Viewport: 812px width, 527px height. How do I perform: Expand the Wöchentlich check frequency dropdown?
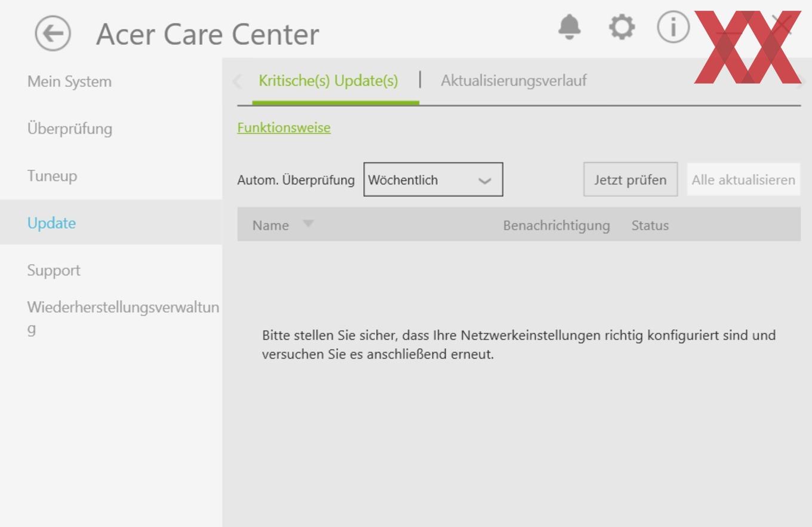tap(433, 179)
